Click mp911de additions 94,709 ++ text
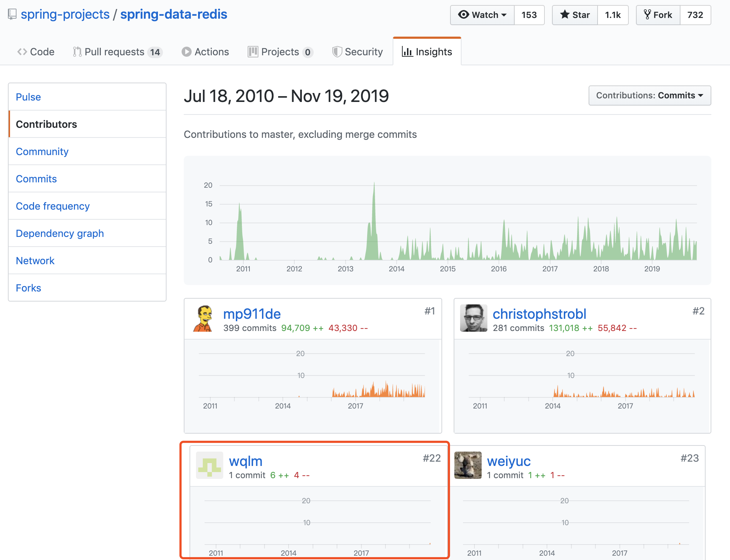This screenshot has height=560, width=730. [303, 328]
